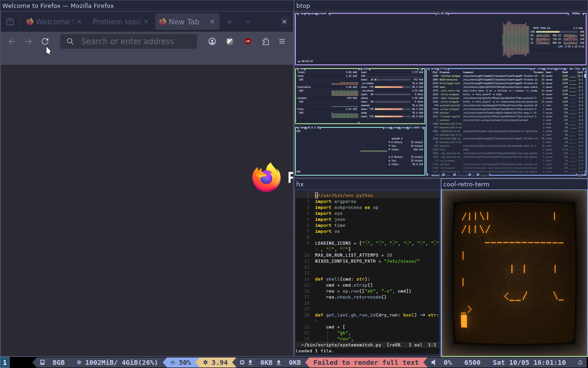Click signals in btop proc footer
Viewport: 588px width, 368px height.
484,175
